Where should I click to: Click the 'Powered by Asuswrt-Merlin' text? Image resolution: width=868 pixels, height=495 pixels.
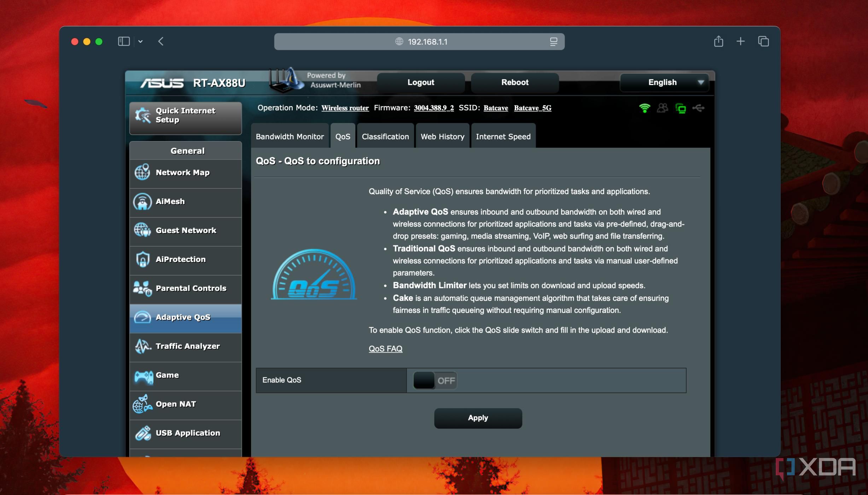[x=333, y=80]
